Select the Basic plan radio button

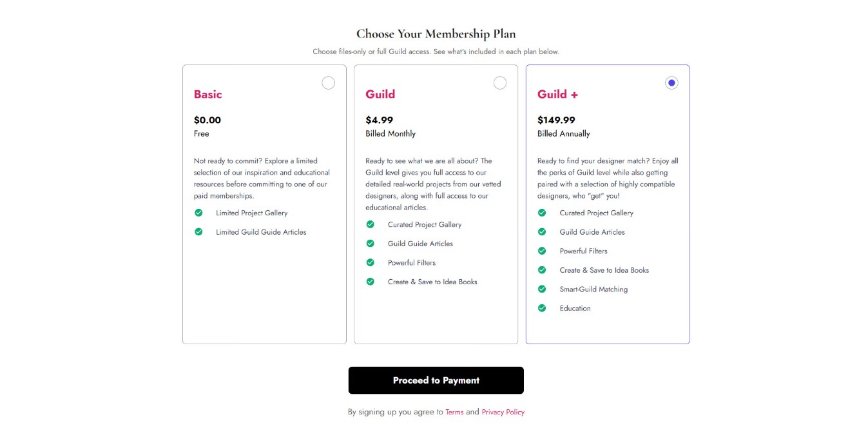[x=329, y=83]
